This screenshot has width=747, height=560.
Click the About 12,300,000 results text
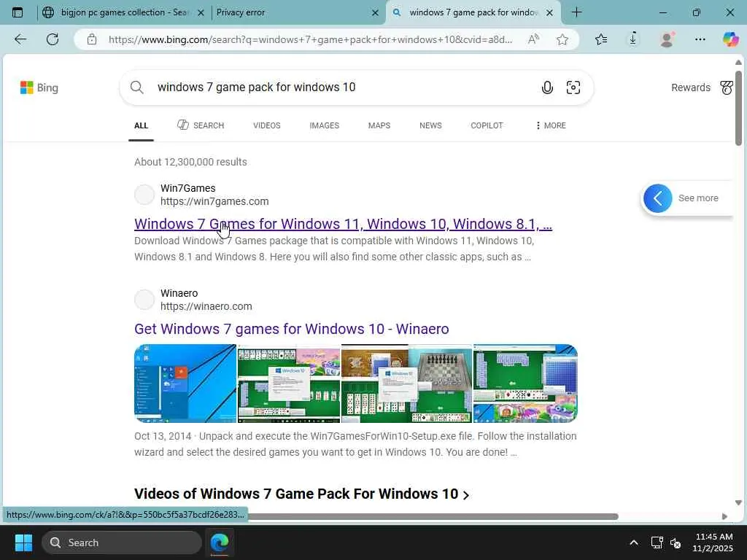190,162
